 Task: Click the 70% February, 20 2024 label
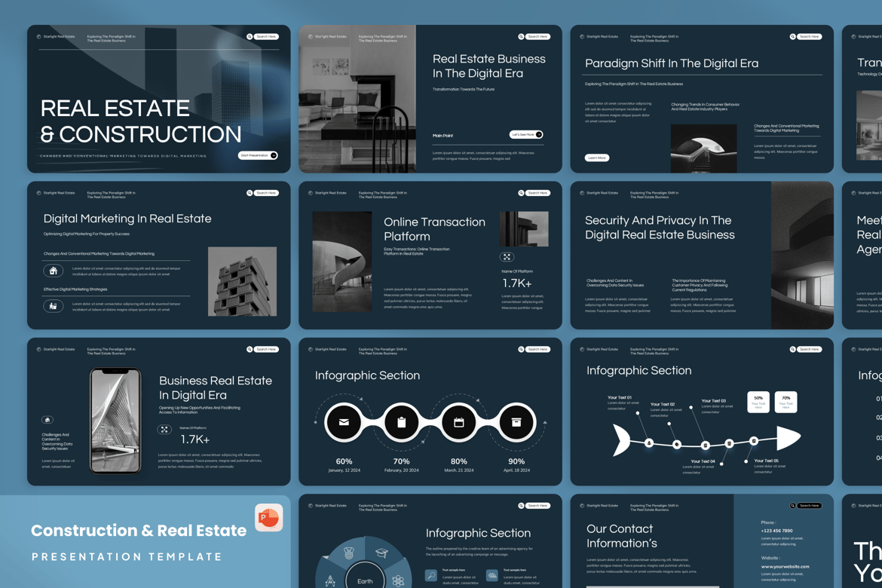click(x=402, y=465)
